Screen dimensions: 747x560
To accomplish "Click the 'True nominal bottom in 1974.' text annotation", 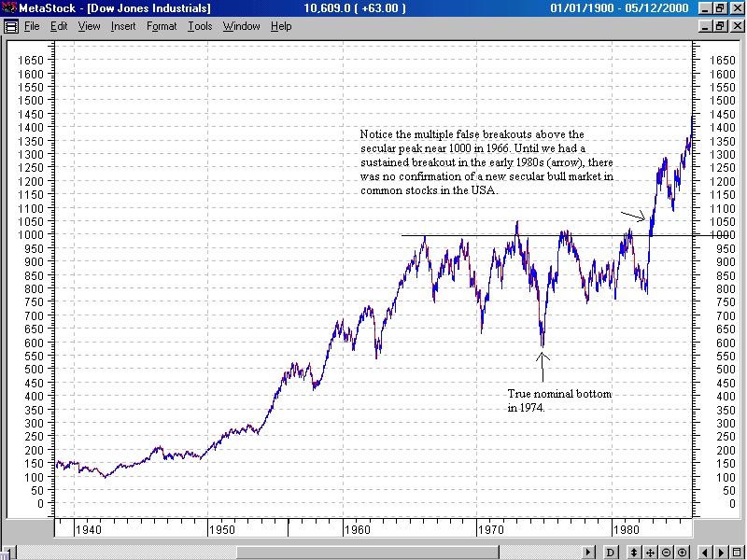I will point(559,401).
